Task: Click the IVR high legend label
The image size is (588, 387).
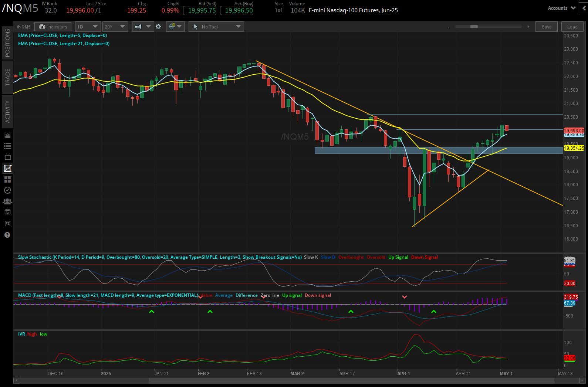Action: pyautogui.click(x=32, y=334)
